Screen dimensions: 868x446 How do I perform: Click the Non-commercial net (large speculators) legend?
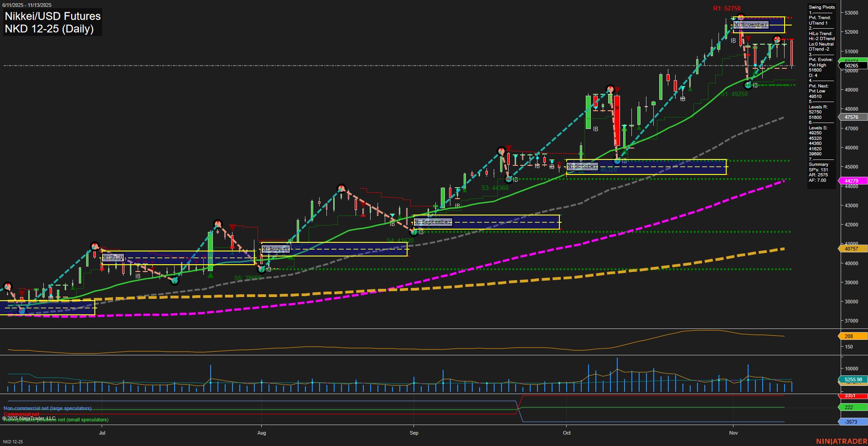(47, 408)
